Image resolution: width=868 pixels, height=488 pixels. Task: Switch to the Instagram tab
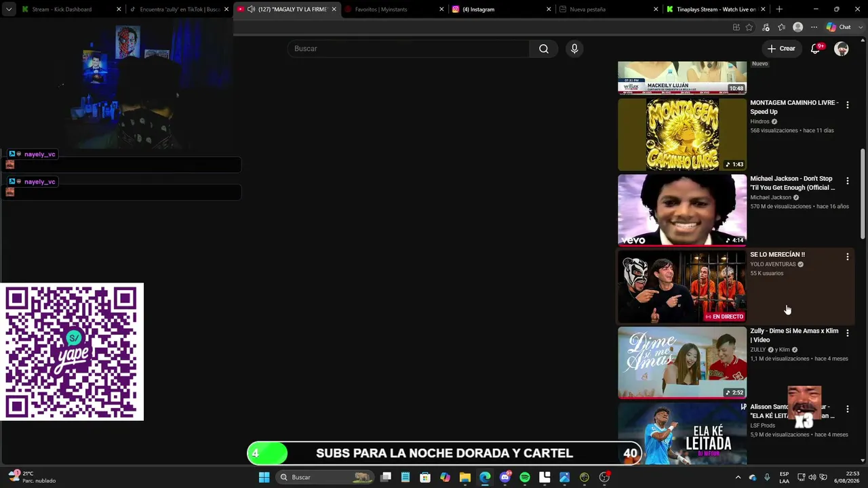[500, 9]
